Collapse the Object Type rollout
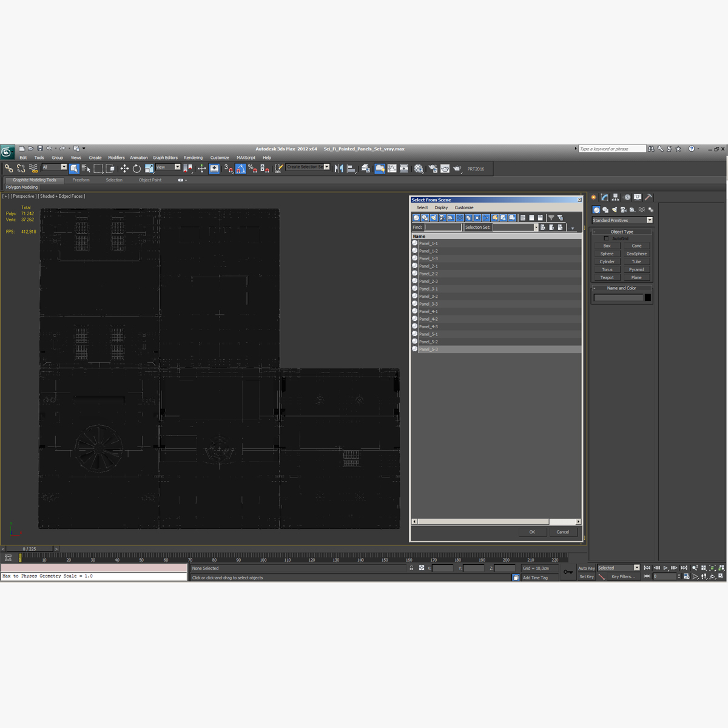This screenshot has width=728, height=728. point(622,232)
